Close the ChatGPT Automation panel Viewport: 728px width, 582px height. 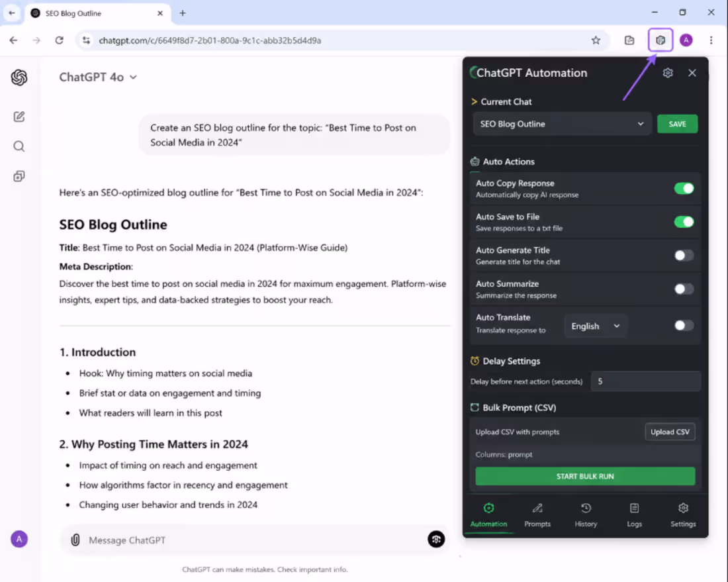pyautogui.click(x=692, y=73)
